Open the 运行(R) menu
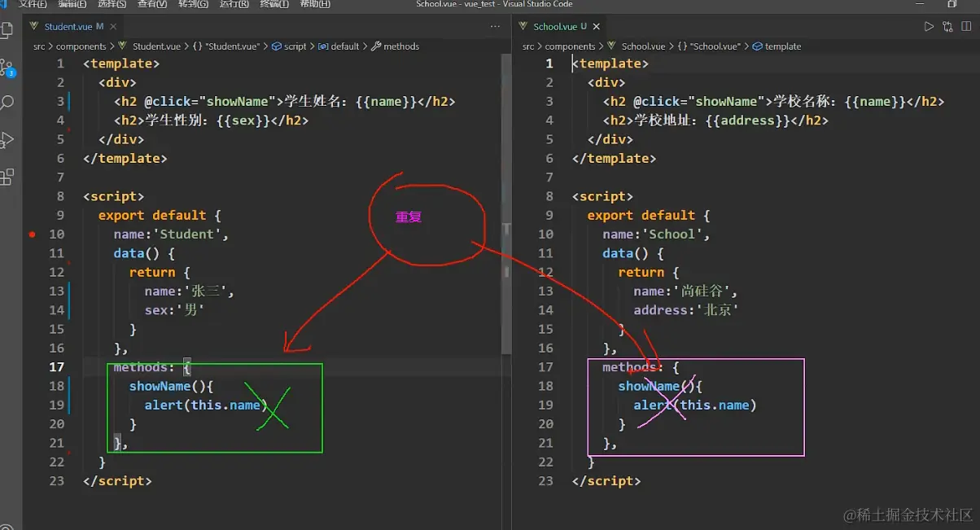The height and width of the screenshot is (530, 980). coord(234,4)
